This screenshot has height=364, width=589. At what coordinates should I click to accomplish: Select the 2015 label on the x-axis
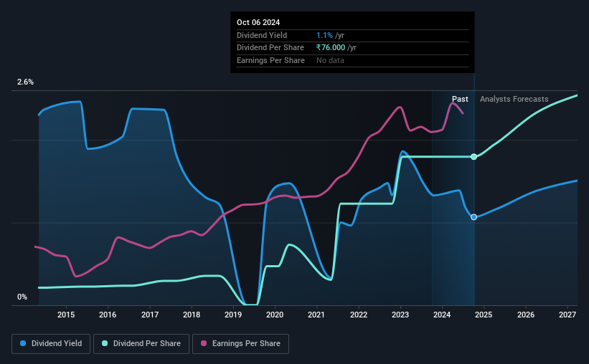[x=66, y=315]
